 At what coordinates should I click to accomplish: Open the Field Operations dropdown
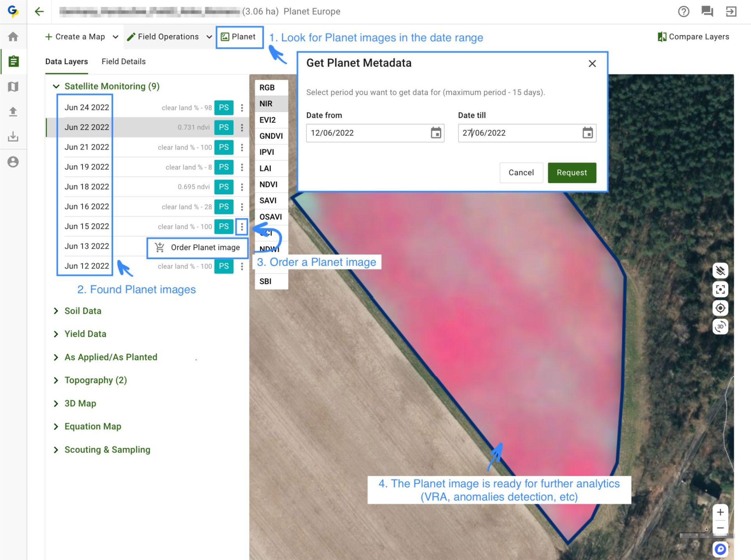[x=169, y=36]
